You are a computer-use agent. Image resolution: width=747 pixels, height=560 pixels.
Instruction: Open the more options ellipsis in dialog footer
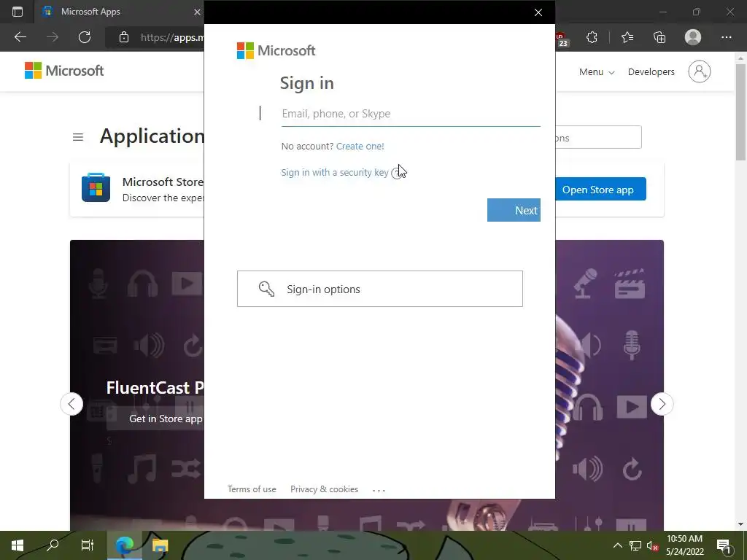[379, 490]
